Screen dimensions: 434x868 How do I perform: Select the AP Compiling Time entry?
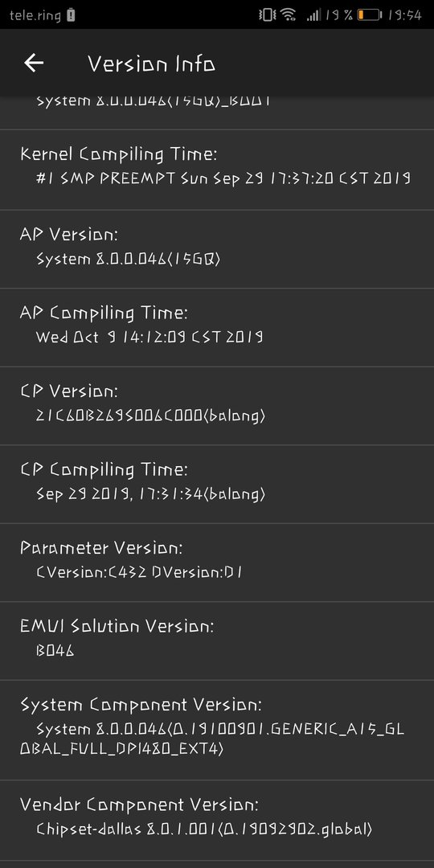(x=217, y=328)
